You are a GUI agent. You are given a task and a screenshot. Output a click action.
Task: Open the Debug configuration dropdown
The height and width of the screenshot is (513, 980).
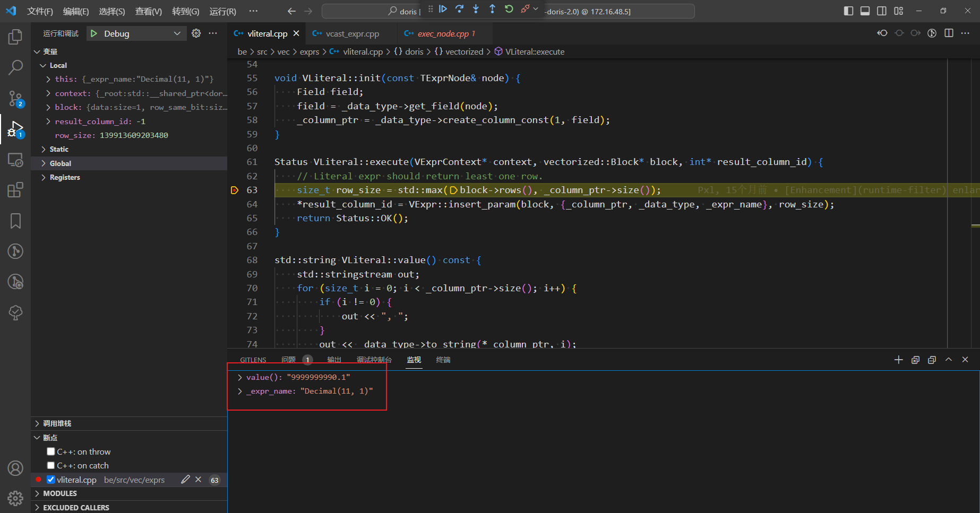(x=177, y=33)
